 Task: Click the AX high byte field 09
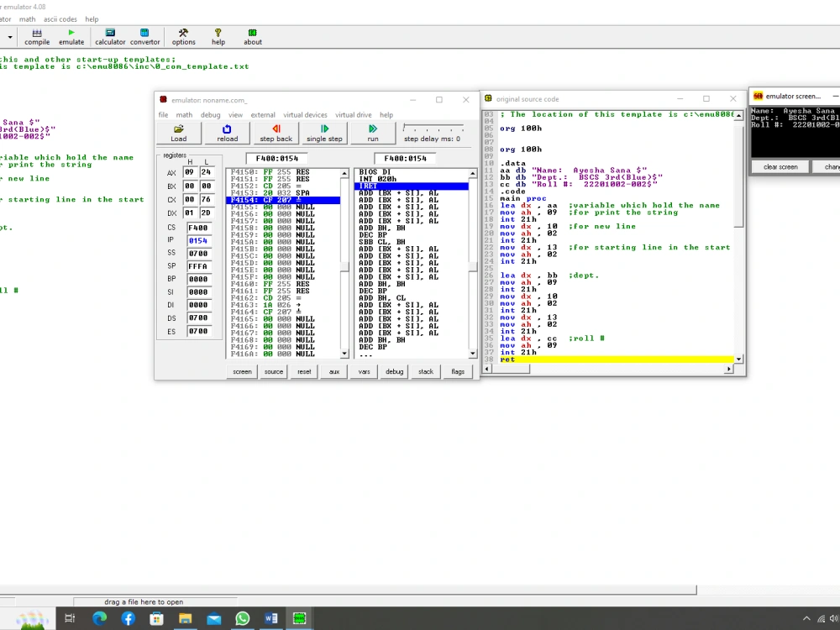point(190,172)
